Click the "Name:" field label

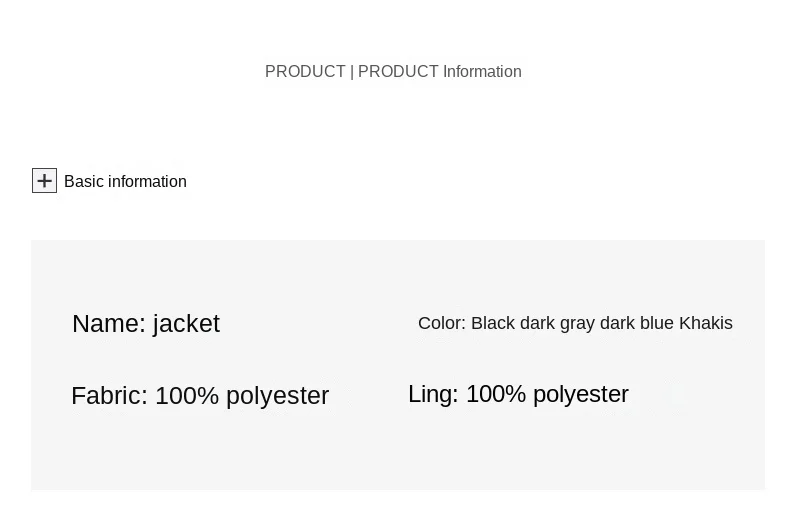109,324
